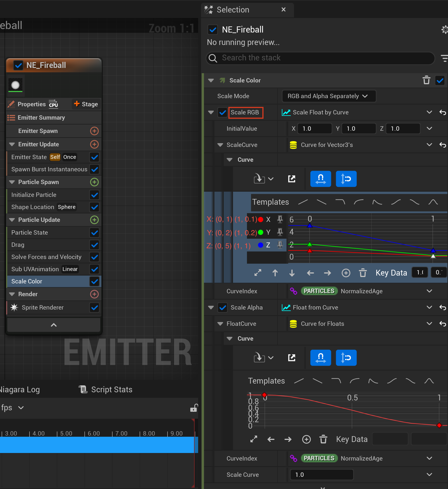This screenshot has width=448, height=489.
Task: Collapse Particle Spawn group
Action: click(12, 182)
